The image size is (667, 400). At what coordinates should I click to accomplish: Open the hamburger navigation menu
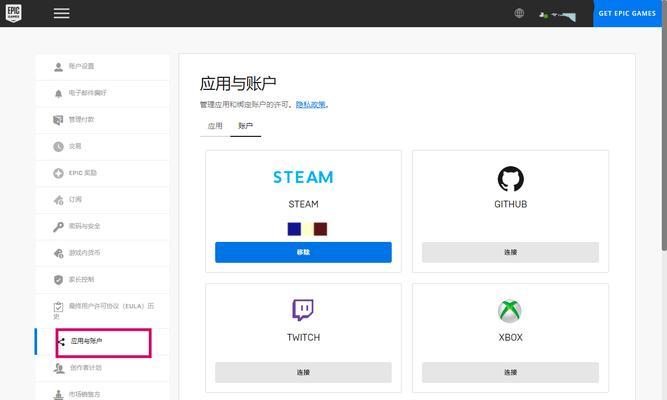(61, 13)
